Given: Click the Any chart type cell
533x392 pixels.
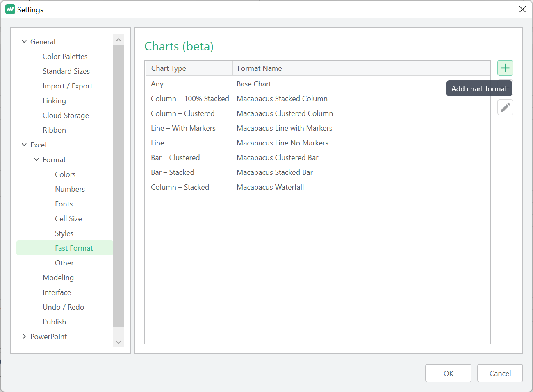Looking at the screenshot, I should pos(157,84).
